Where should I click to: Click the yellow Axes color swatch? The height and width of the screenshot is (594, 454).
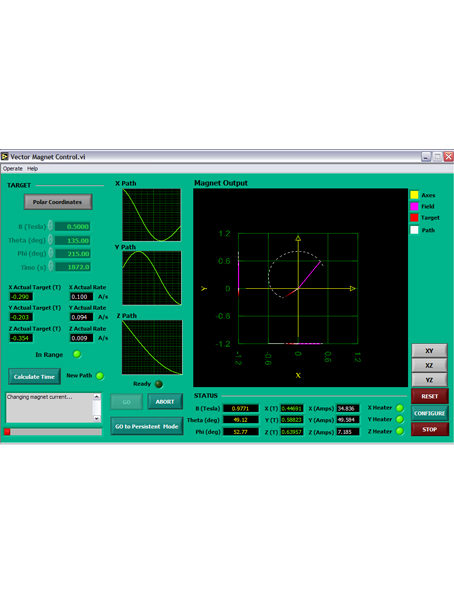[414, 195]
